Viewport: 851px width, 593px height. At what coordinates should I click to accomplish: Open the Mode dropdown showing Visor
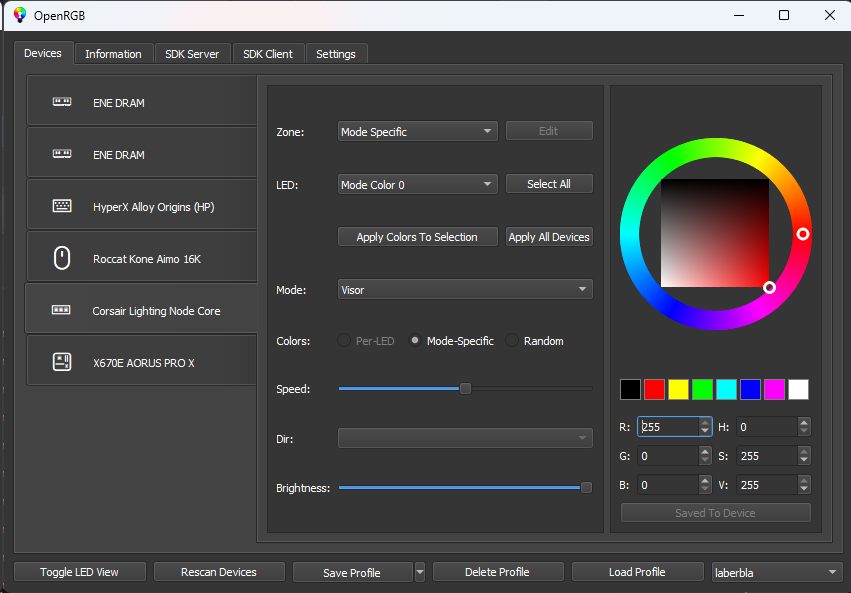pos(465,290)
